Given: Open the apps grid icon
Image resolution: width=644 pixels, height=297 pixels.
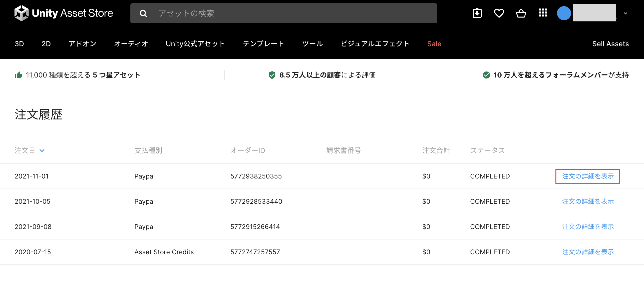Looking at the screenshot, I should pyautogui.click(x=543, y=13).
